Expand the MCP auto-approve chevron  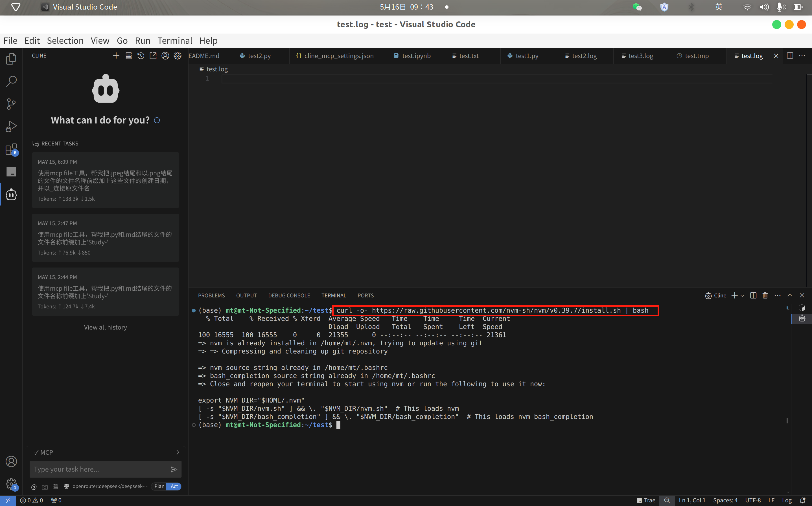(178, 452)
